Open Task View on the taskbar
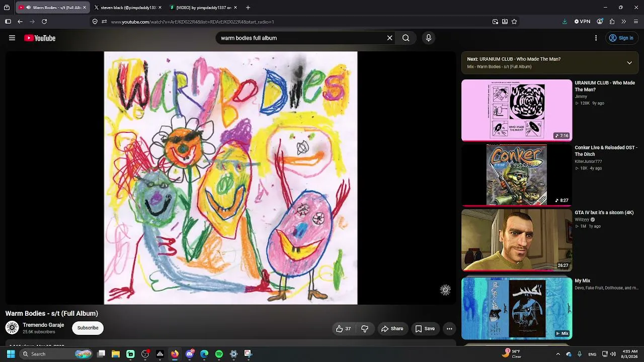644x362 pixels. tap(101, 354)
